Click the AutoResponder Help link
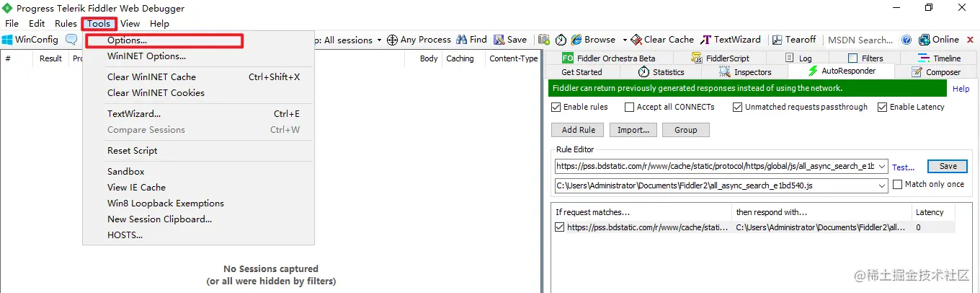Viewport: 980px width, 293px height. point(961,89)
